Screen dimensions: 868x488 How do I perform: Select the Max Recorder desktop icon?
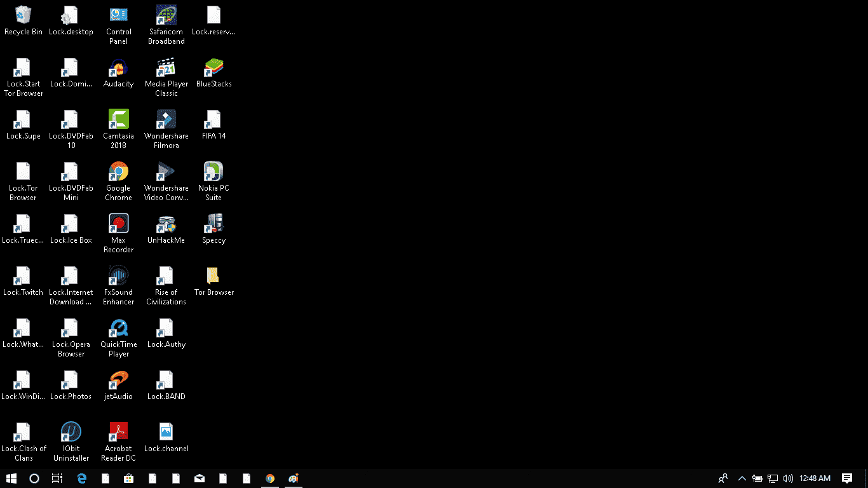[119, 234]
